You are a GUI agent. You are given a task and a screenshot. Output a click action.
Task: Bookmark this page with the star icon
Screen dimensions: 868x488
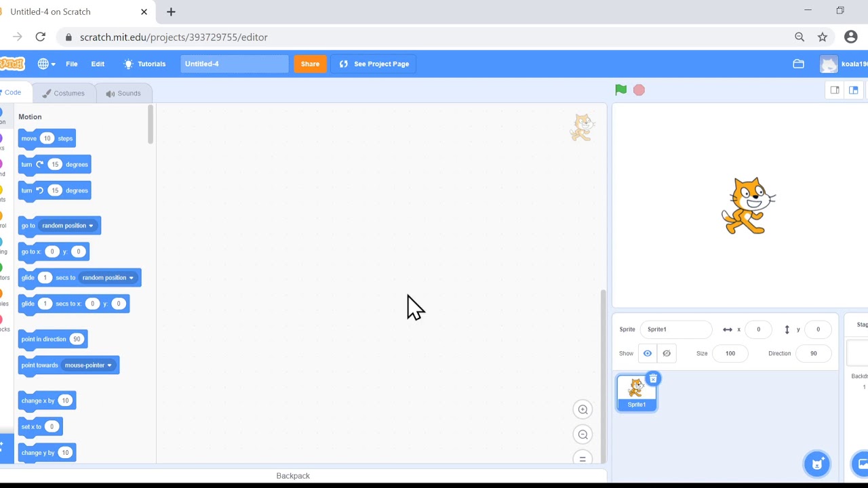click(x=823, y=37)
